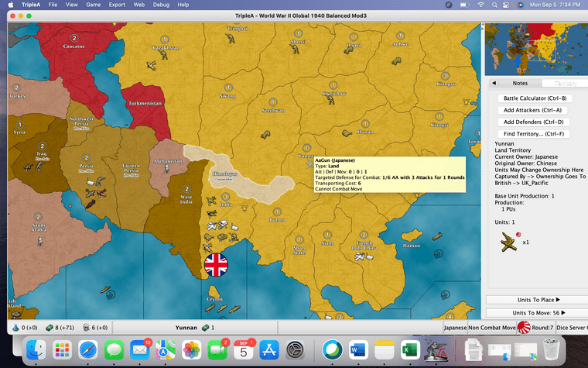The width and height of the screenshot is (588, 368).
Task: Open the View menu
Action: (x=72, y=5)
